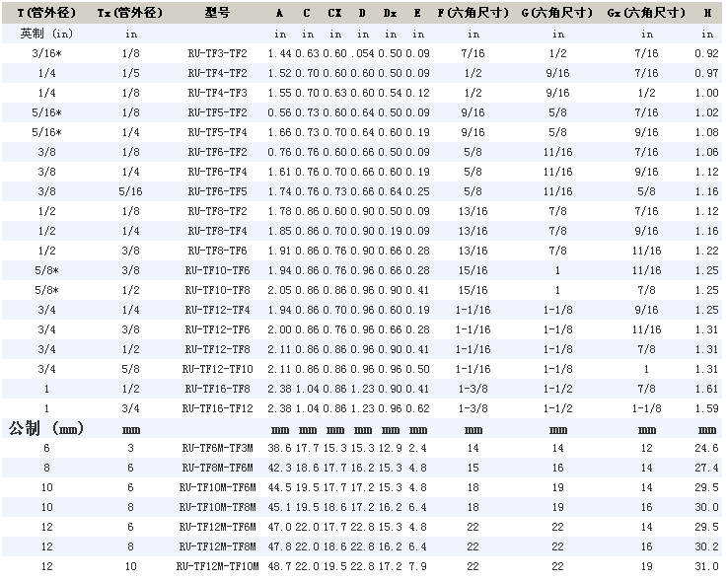
Task: Select the H column header
Action: [x=707, y=13]
